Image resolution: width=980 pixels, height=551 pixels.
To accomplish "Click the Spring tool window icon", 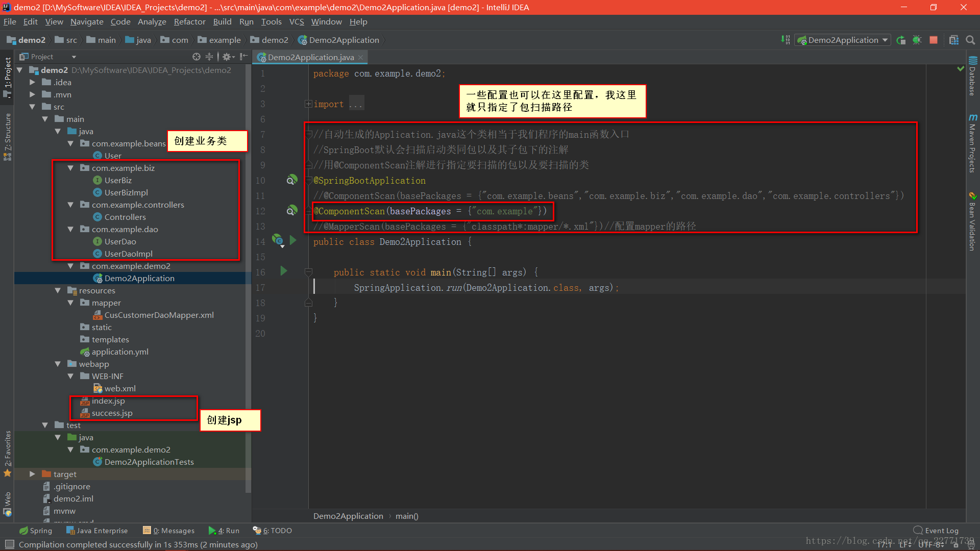I will click(x=33, y=531).
